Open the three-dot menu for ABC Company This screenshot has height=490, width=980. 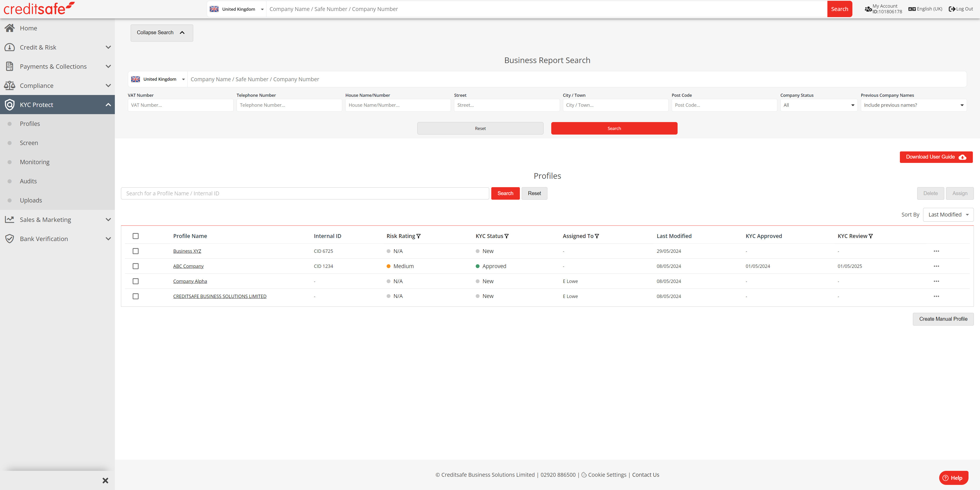click(936, 266)
